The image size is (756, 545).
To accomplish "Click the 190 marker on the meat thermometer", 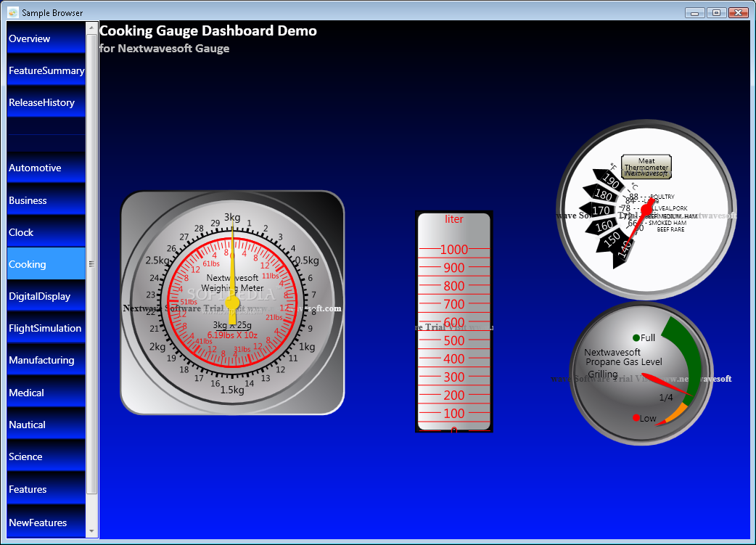I will [x=609, y=180].
